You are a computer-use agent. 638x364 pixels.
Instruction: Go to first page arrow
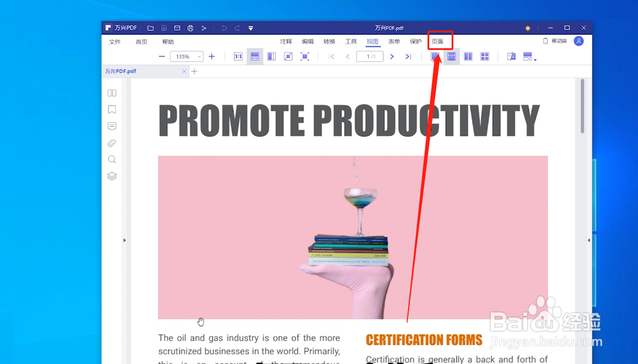[x=332, y=56]
